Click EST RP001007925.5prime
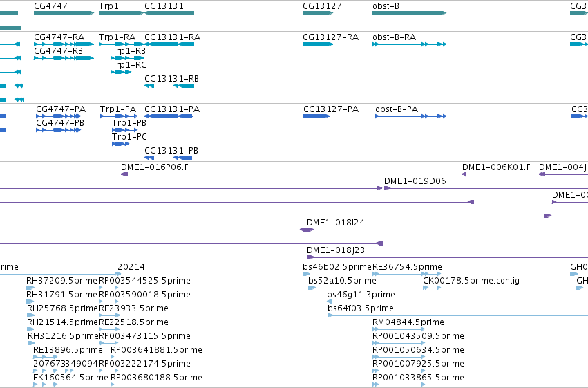 click(x=399, y=371)
